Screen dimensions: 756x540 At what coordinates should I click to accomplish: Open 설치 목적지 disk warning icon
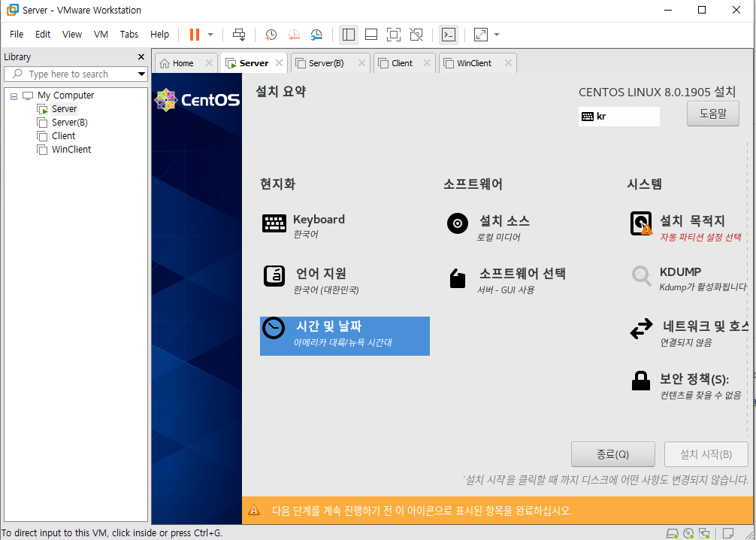[x=641, y=223]
